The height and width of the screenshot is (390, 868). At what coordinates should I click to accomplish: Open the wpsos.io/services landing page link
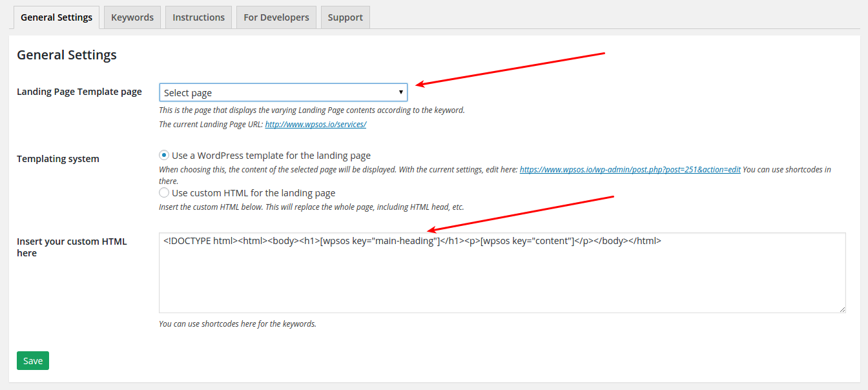point(316,124)
